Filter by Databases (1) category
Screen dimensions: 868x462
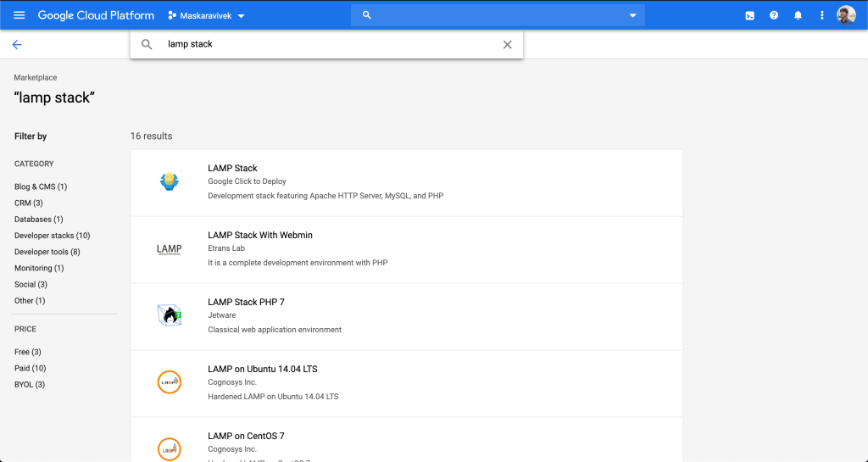point(39,219)
